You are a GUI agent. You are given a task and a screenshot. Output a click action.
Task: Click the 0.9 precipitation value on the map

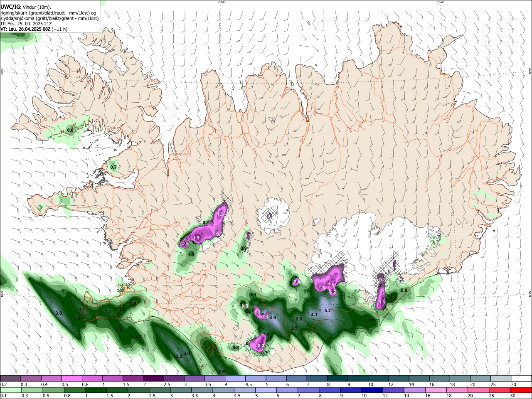(244, 248)
